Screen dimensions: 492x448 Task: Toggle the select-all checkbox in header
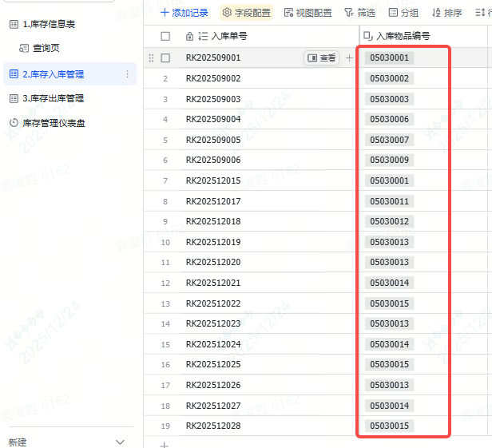pyautogui.click(x=165, y=36)
